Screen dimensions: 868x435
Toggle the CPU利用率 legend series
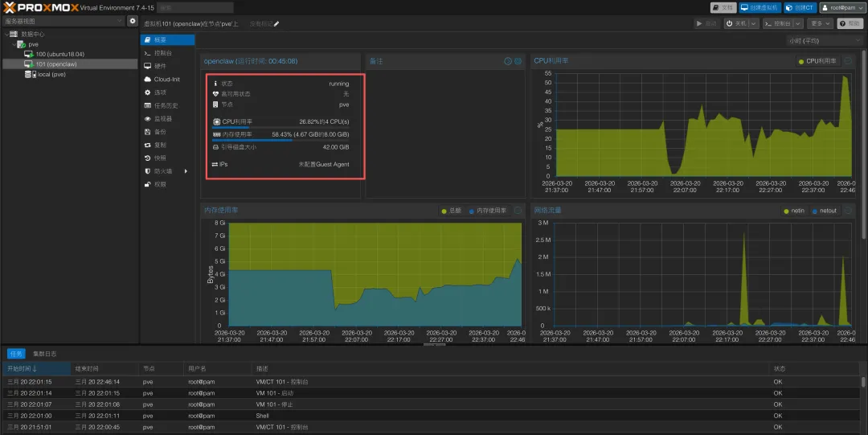(x=817, y=61)
